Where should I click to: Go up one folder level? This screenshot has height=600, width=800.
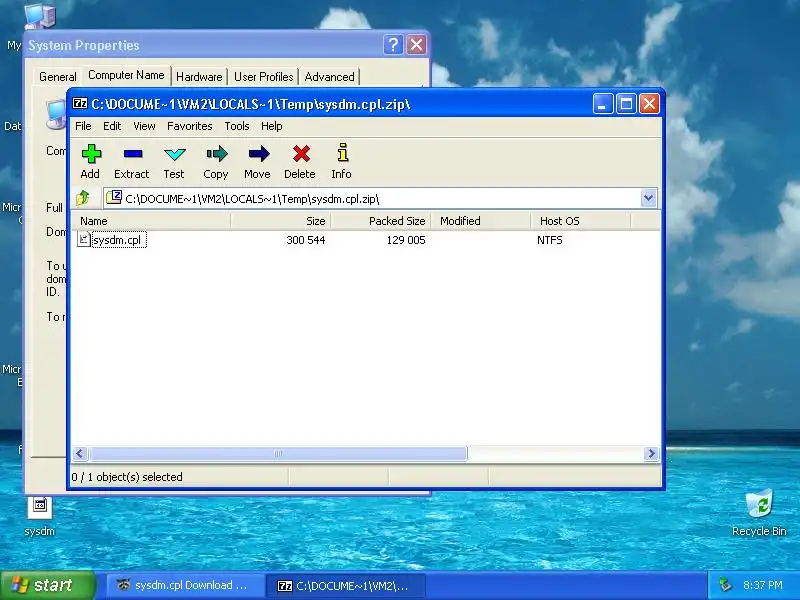83,198
